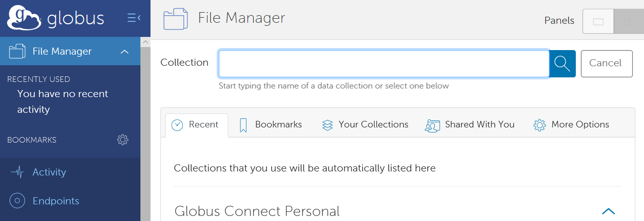644x221 pixels.
Task: Click the File Manager folder icon in sidebar
Action: (x=17, y=51)
